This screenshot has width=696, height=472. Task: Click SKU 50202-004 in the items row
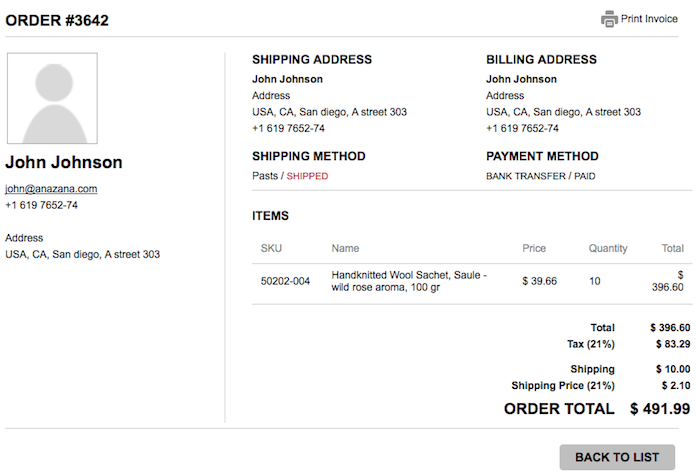(285, 281)
